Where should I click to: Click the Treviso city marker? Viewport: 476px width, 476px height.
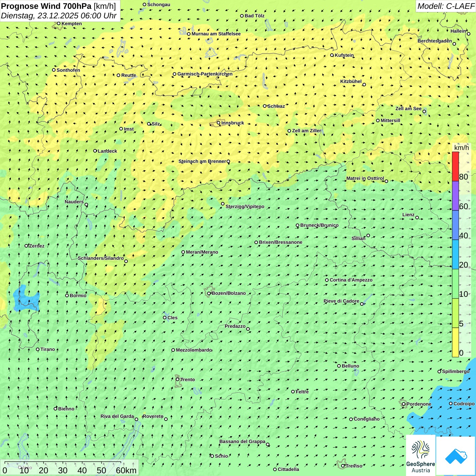pos(343,466)
